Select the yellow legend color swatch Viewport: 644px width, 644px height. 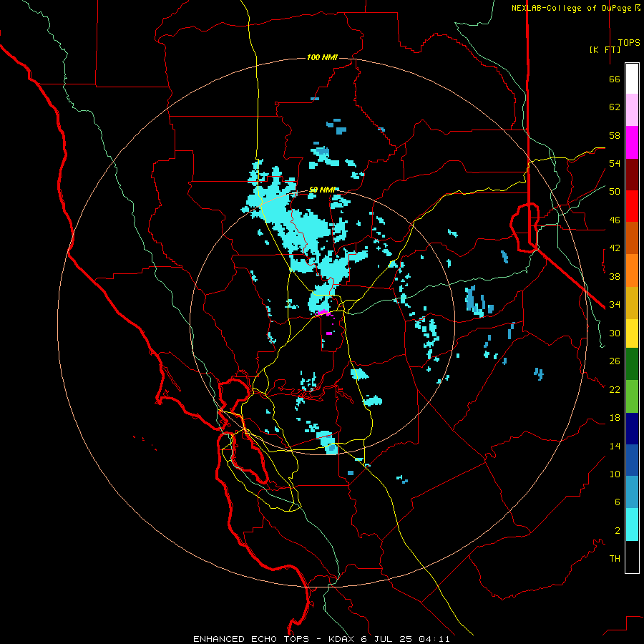[632, 333]
